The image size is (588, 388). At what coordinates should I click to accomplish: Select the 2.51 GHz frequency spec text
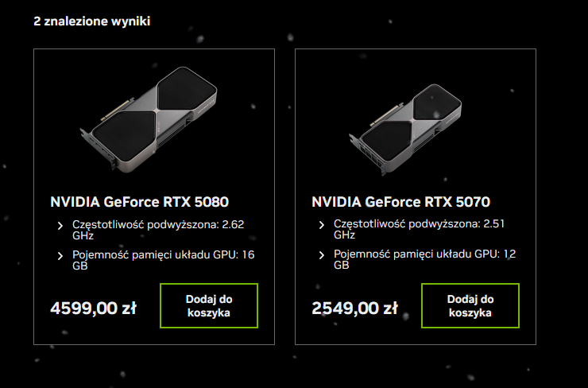419,230
